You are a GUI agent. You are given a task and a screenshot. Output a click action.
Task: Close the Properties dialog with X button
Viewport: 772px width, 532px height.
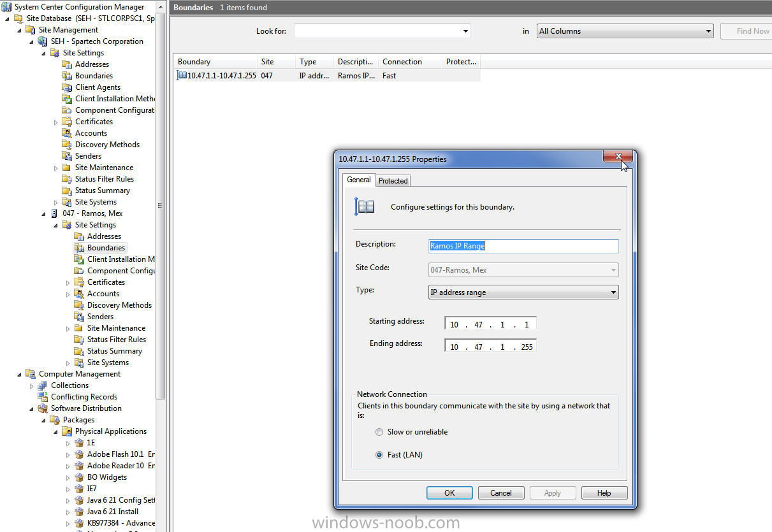(x=618, y=157)
